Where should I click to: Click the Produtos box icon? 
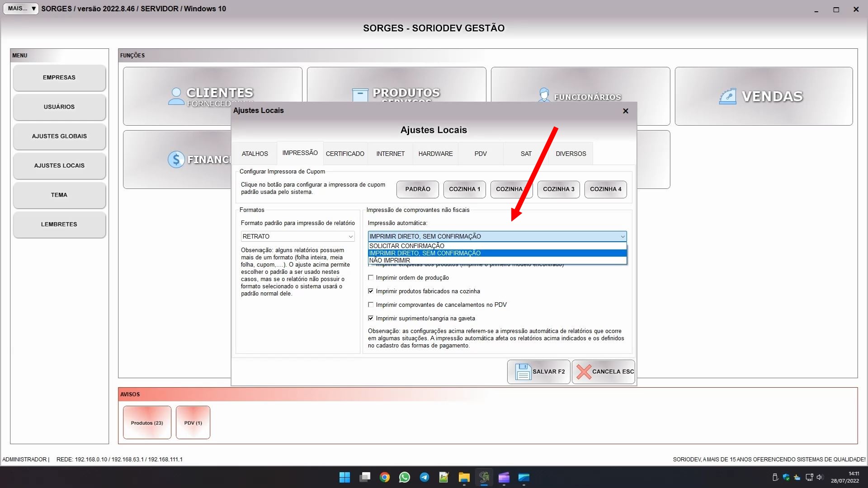tap(360, 95)
